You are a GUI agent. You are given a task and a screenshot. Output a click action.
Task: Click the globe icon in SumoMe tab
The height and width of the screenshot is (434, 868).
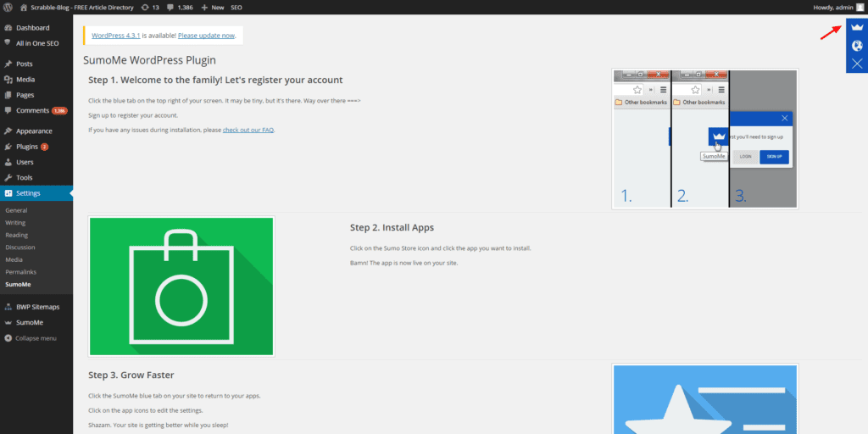pos(857,46)
